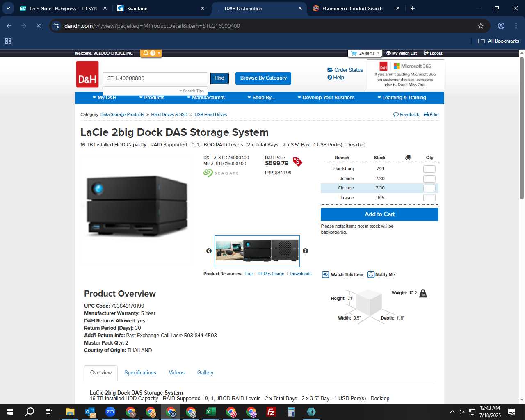This screenshot has width=525, height=420.
Task: Expand the Shop By menu
Action: tap(261, 98)
